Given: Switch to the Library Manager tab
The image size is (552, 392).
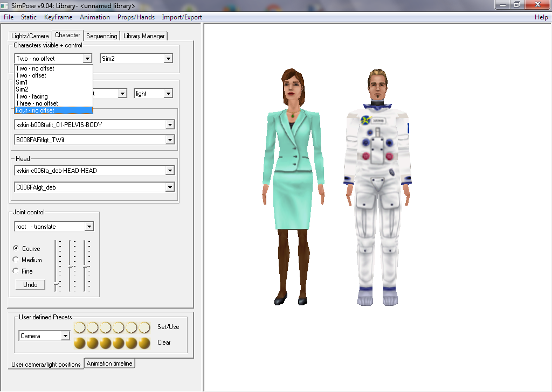Looking at the screenshot, I should pyautogui.click(x=144, y=36).
